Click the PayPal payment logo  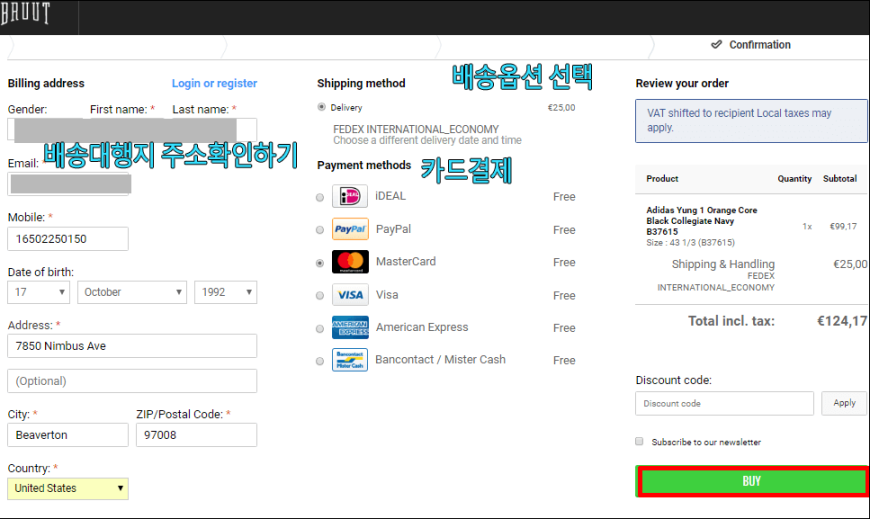350,229
